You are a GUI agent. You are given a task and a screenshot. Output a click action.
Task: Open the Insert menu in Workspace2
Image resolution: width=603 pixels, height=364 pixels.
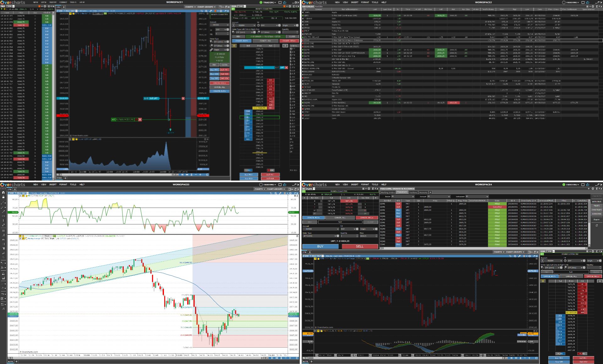[355, 2]
